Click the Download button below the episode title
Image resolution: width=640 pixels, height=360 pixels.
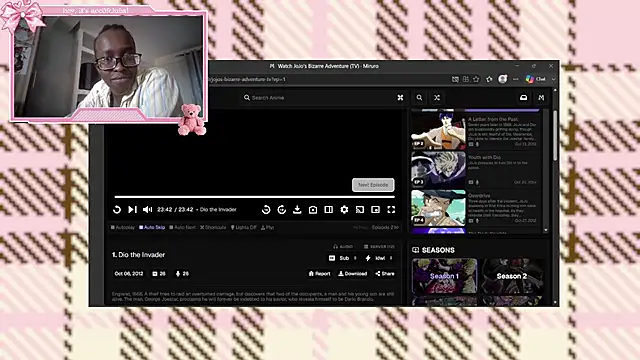[353, 274]
